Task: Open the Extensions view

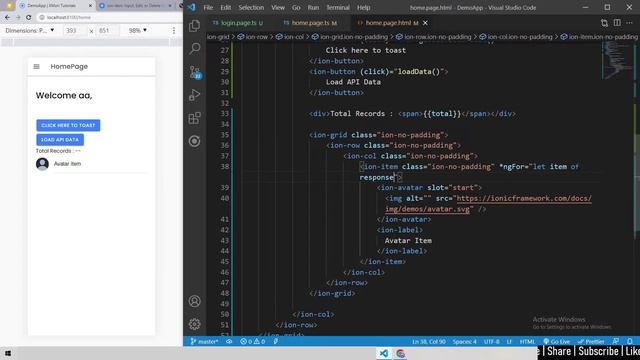Action: 195,118
